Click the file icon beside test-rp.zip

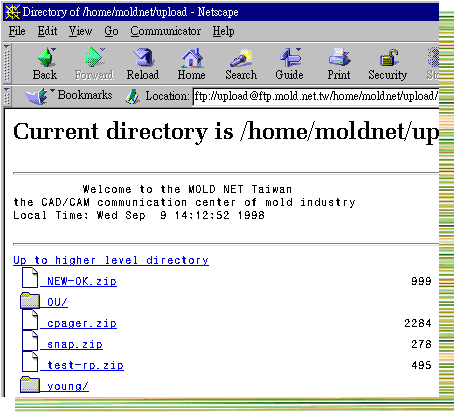[30, 362]
